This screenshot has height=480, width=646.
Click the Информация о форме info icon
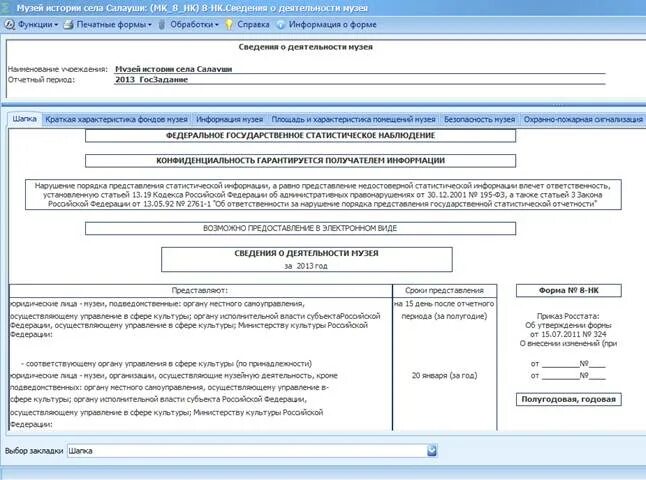pos(281,25)
